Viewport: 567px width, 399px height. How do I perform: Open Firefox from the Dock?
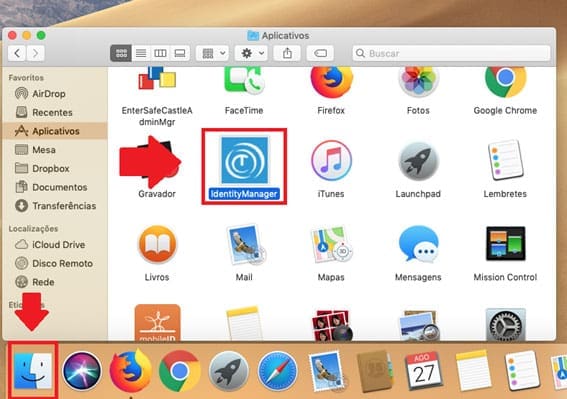point(131,371)
